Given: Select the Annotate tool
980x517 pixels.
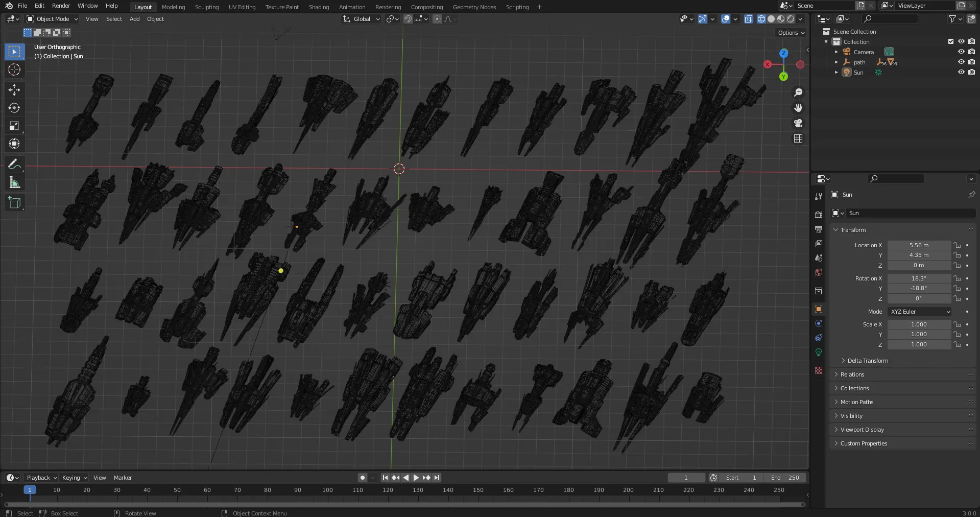Looking at the screenshot, I should pos(14,164).
